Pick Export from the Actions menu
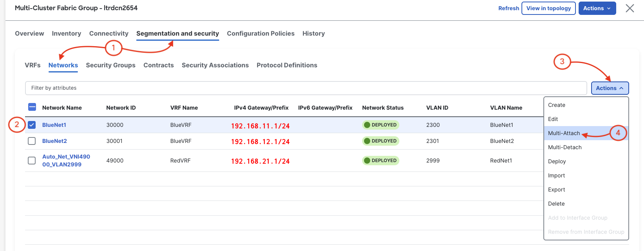 [x=556, y=190]
